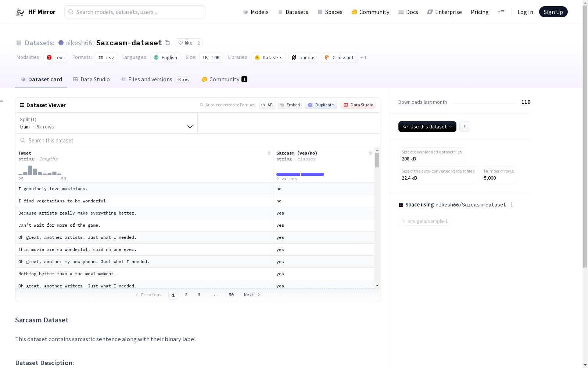Click the more options kebab icon

[465, 127]
